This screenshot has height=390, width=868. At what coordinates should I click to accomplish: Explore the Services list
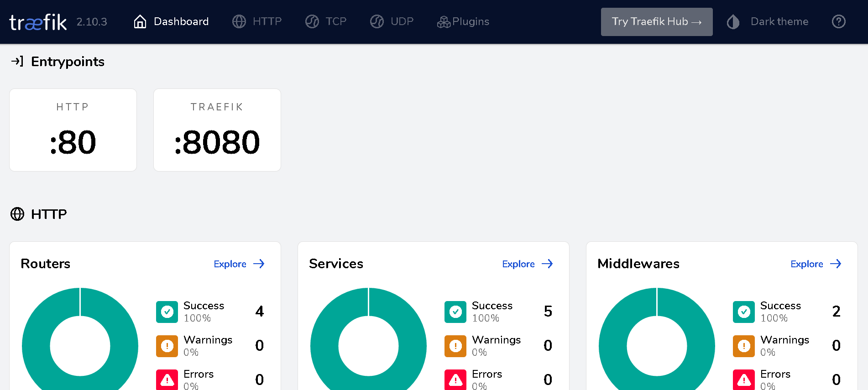[527, 264]
